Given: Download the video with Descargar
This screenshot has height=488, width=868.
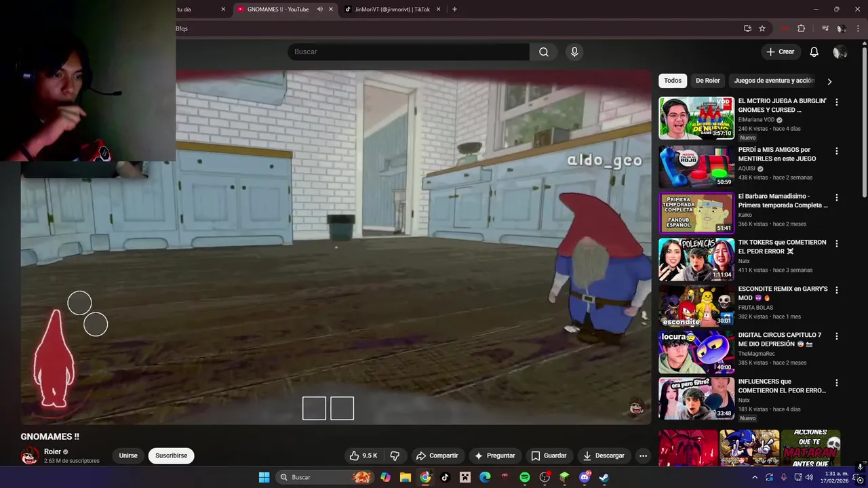Looking at the screenshot, I should click(604, 455).
